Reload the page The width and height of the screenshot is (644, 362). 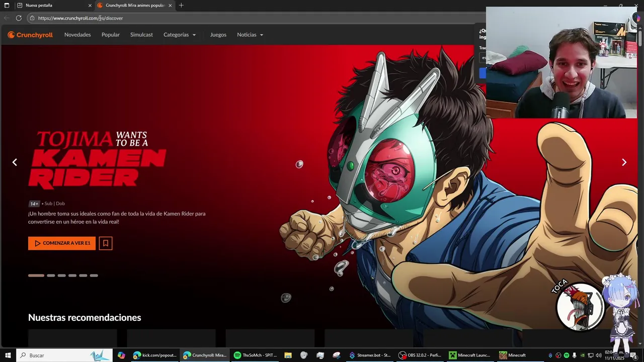coord(19,18)
